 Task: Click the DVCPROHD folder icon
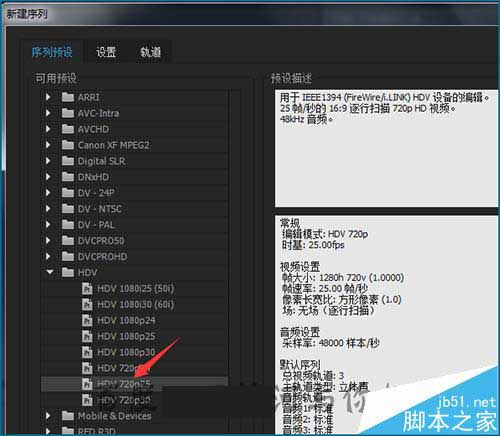pos(68,256)
